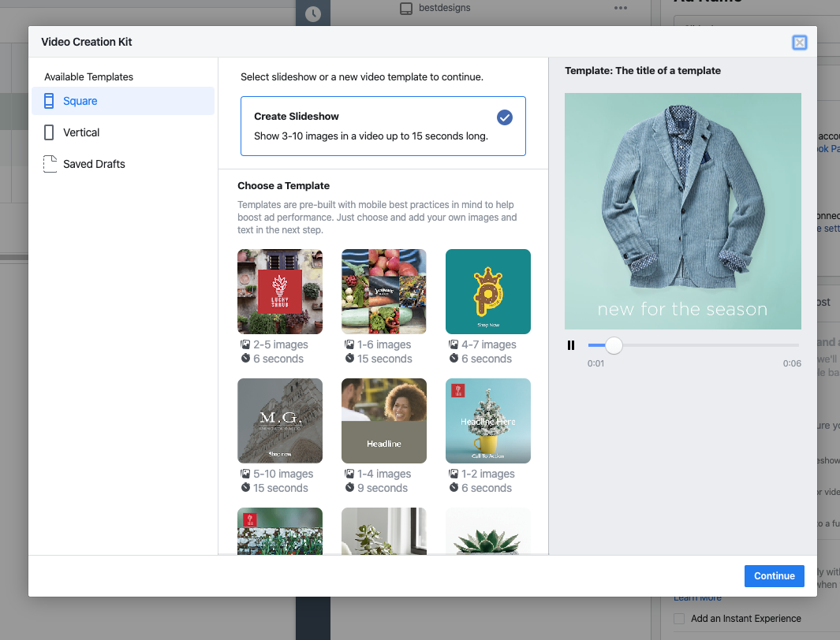Click the Continue button
The height and width of the screenshot is (640, 840).
tap(774, 576)
